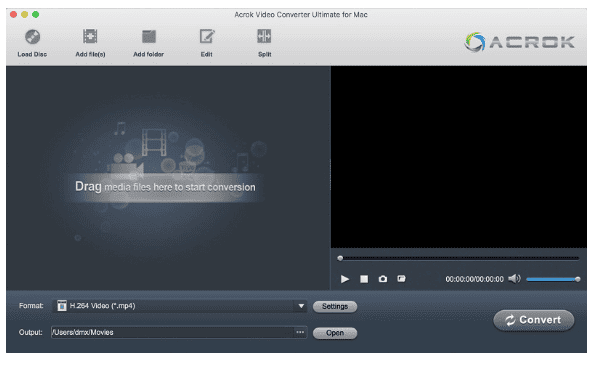Browse output folder with the ellipsis button
Screen dimensions: 592x367
[x=300, y=332]
